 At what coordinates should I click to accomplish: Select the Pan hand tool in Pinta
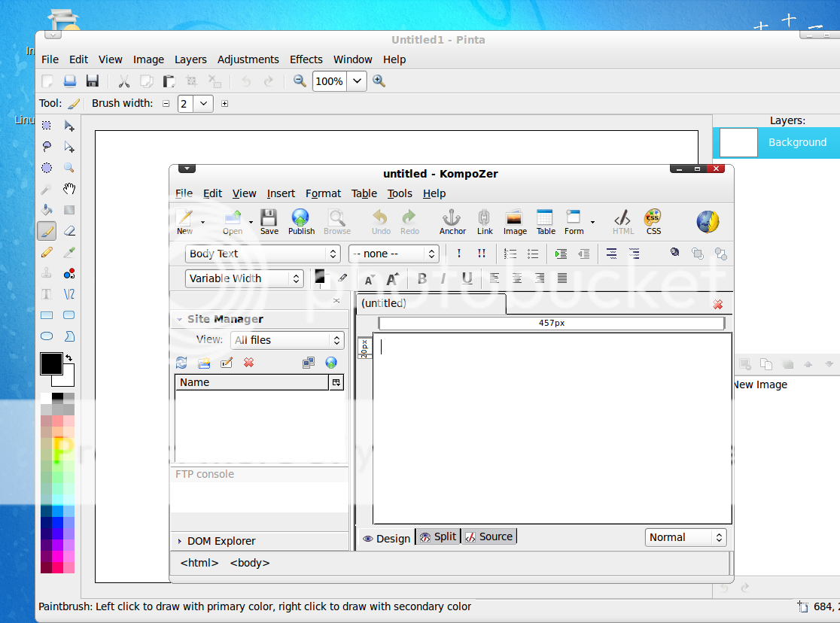coord(69,189)
